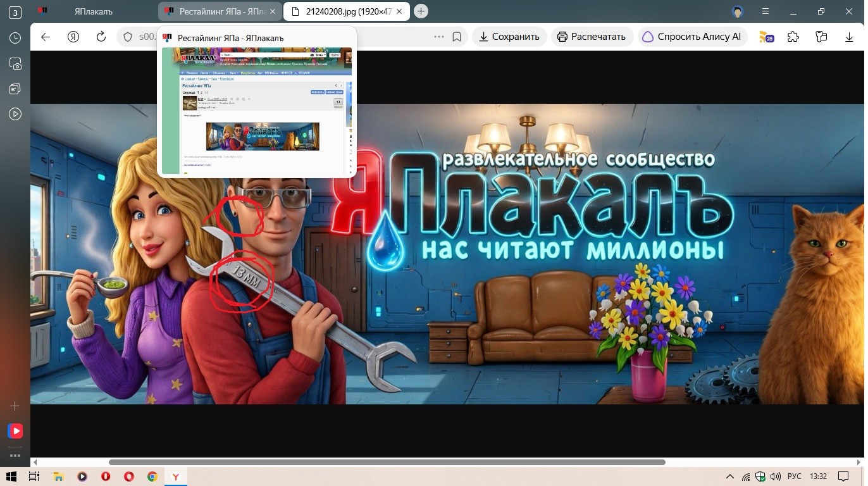Click the shield protection icon in address bar

pyautogui.click(x=128, y=37)
